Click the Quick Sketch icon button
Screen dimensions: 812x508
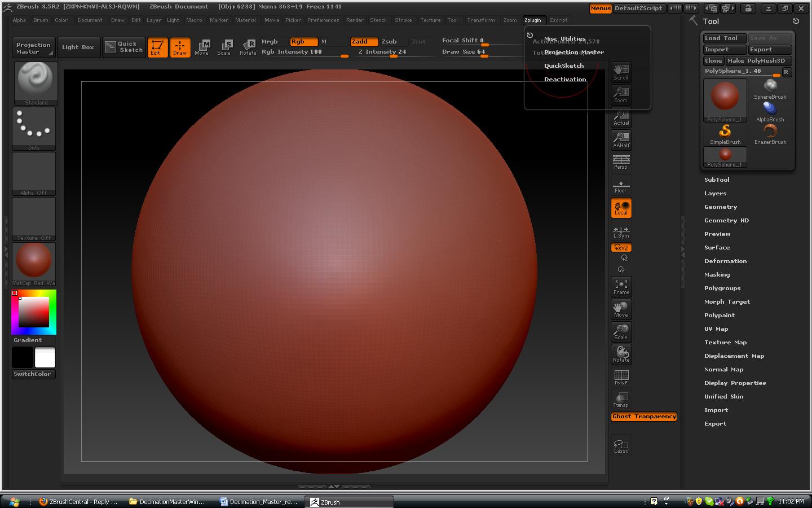point(123,47)
